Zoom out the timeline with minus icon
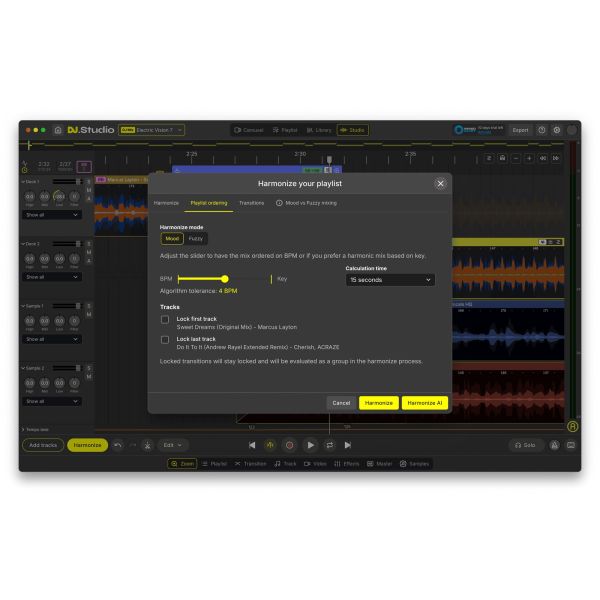600x600 pixels. (516, 158)
